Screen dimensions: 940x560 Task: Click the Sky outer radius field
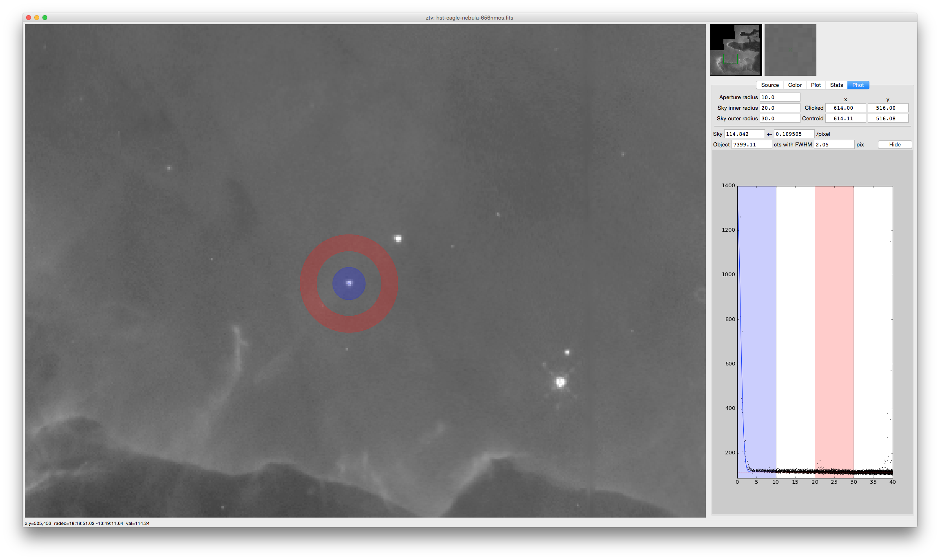pyautogui.click(x=779, y=118)
